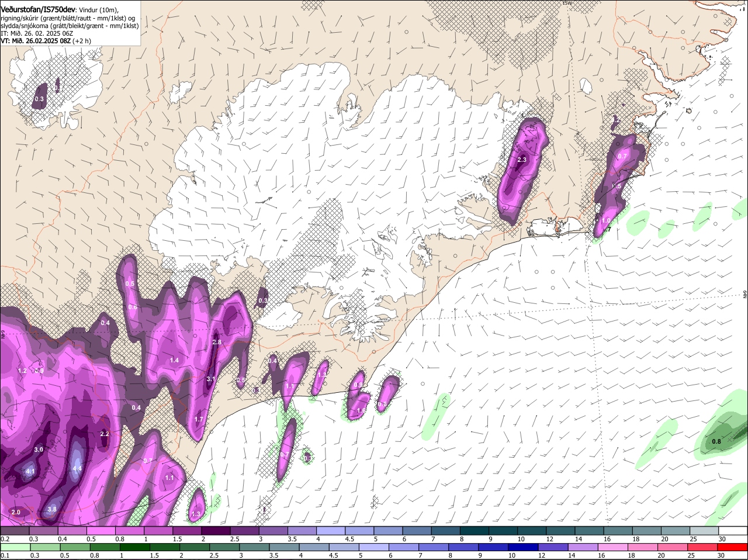Select the upper legend row's magenta 0.5 swatch
Viewport: 748px width, 560px height.
(101, 531)
